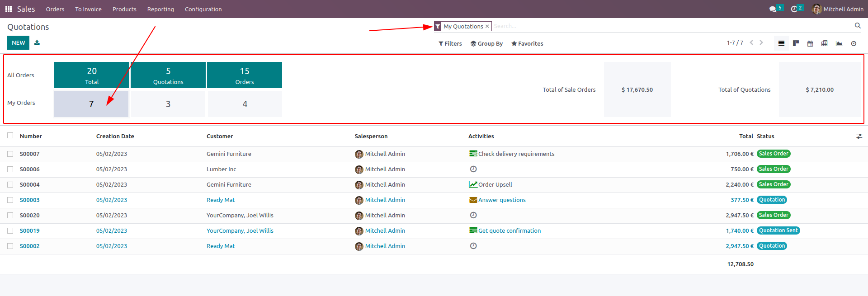Click activity clock icon for S00020

coord(473,215)
